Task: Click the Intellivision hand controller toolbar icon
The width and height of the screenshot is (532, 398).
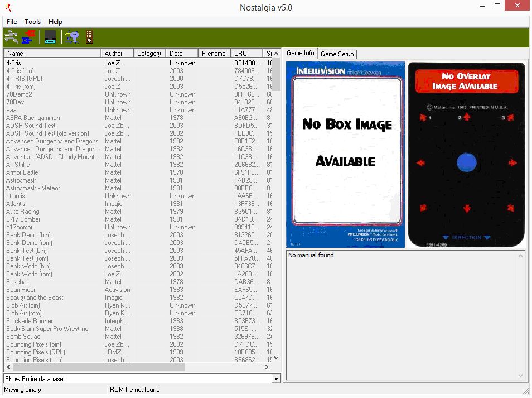Action: (x=89, y=37)
